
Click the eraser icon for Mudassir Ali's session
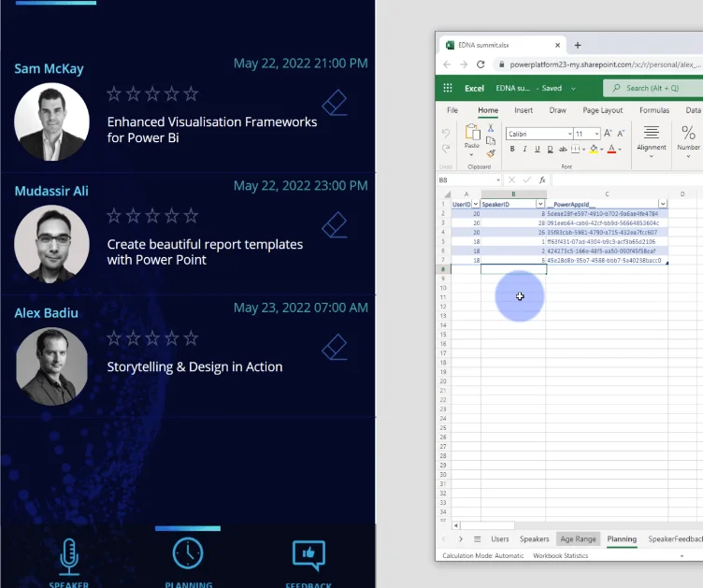click(x=335, y=224)
